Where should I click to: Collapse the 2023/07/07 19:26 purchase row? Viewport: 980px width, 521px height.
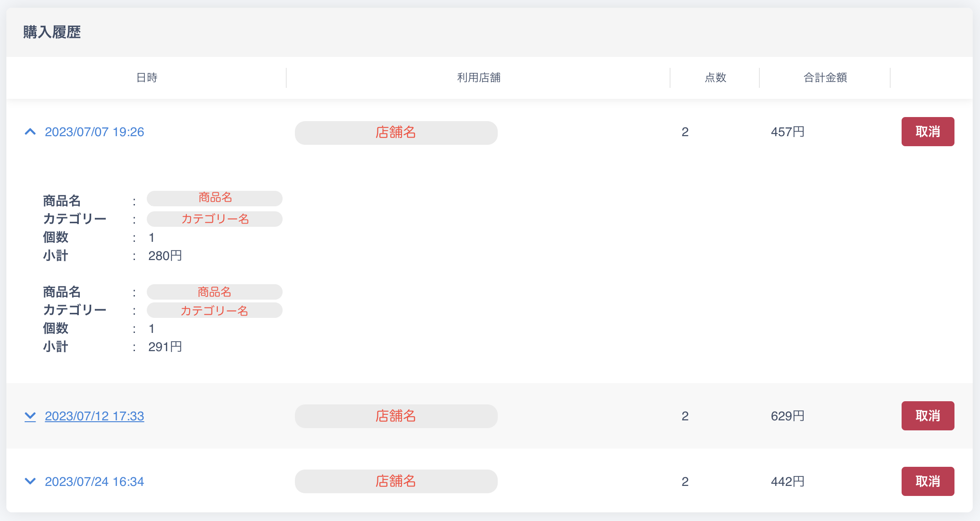click(30, 132)
